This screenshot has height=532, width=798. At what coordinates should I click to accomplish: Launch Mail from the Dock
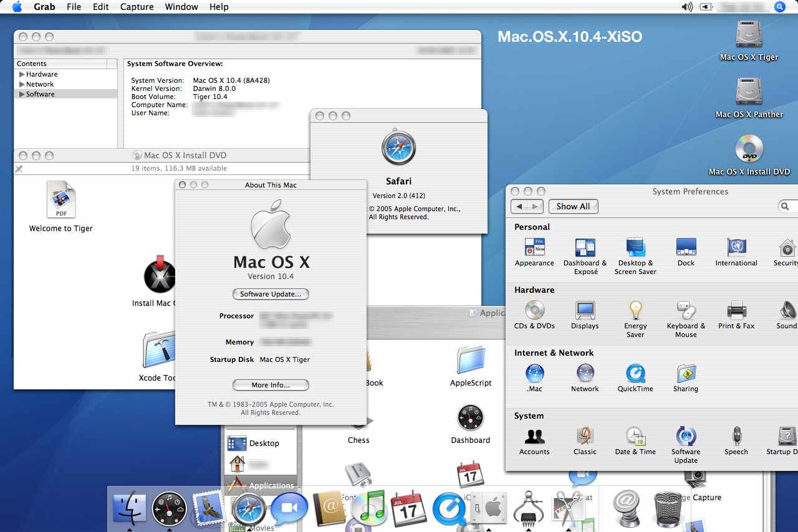(x=208, y=509)
